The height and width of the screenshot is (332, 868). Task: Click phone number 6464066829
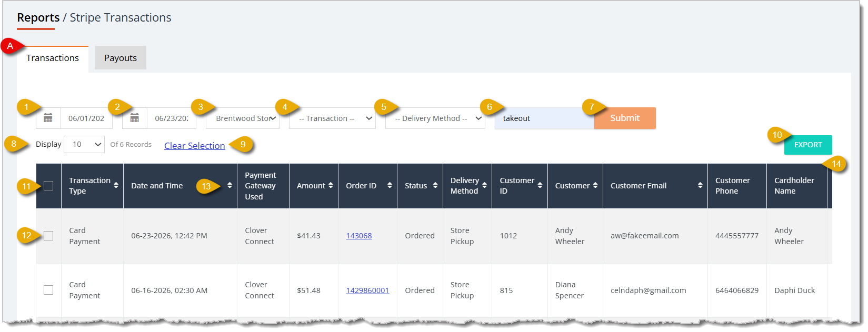[737, 290]
